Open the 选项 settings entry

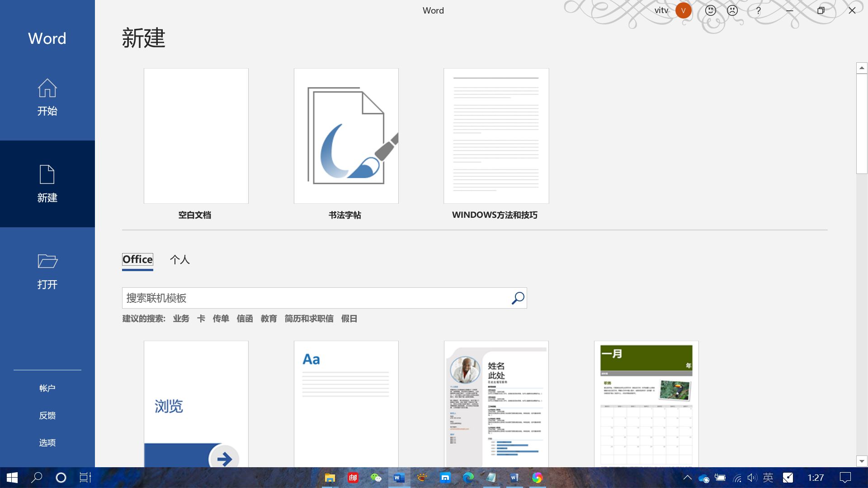47,443
